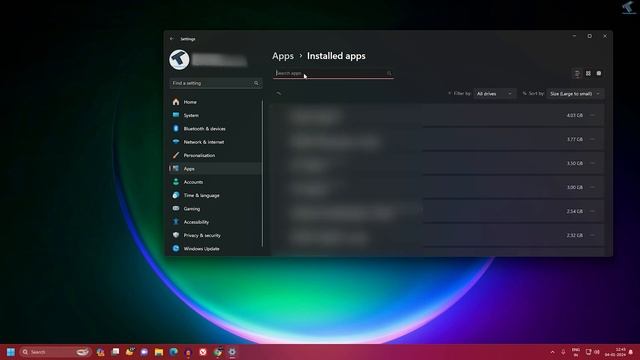Open more options for 2.54 GB app
Image resolution: width=640 pixels, height=360 pixels.
[593, 211]
